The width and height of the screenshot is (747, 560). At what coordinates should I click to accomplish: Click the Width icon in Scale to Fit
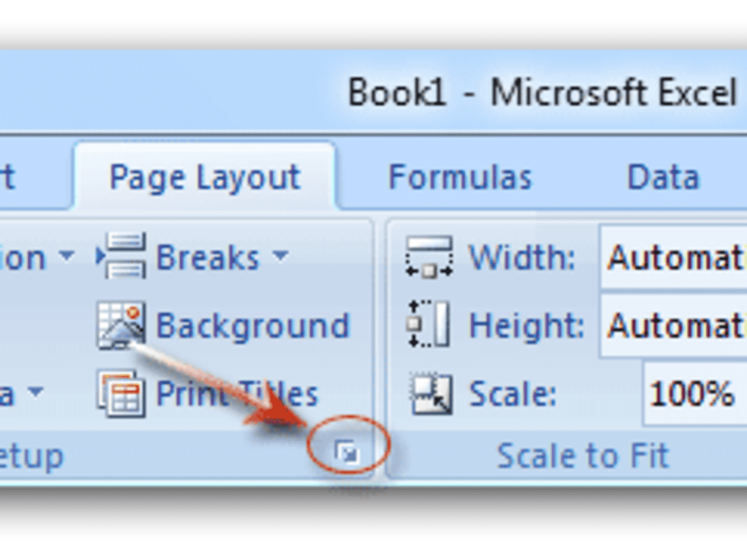point(428,256)
